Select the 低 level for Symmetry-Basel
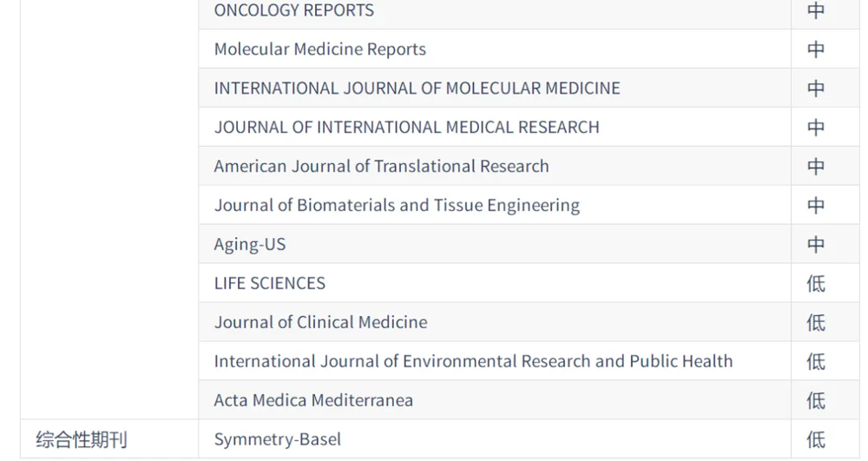The height and width of the screenshot is (461, 868). tap(816, 440)
